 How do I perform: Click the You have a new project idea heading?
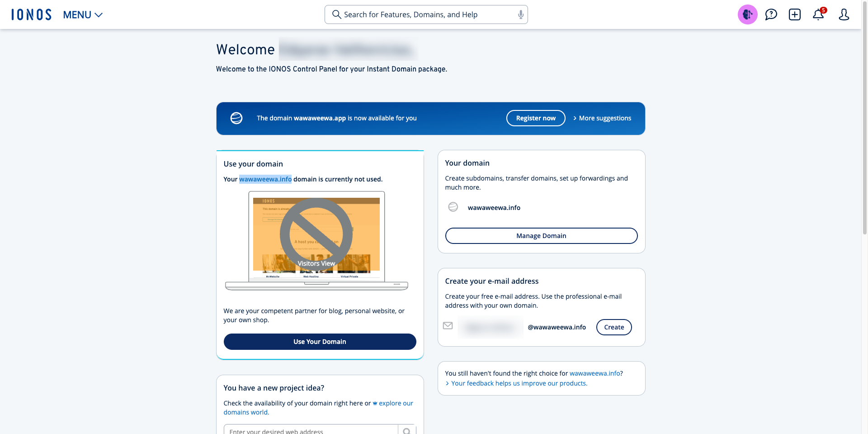pos(274,388)
